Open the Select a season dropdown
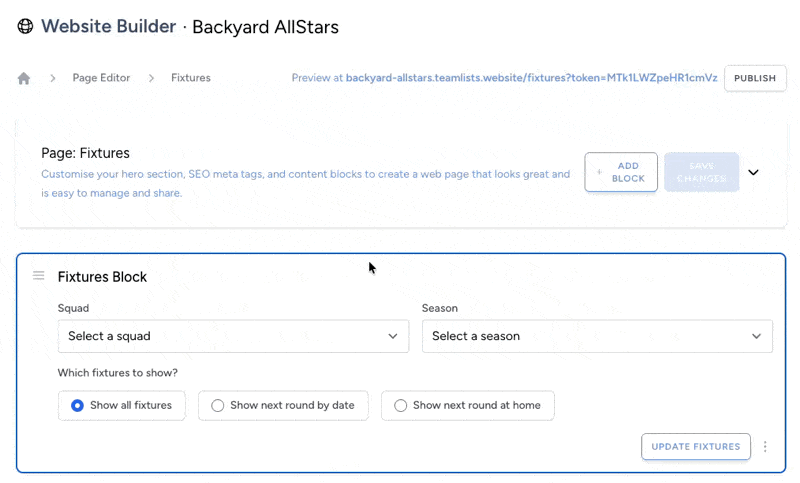Screen dimensions: 800x483 [597, 336]
